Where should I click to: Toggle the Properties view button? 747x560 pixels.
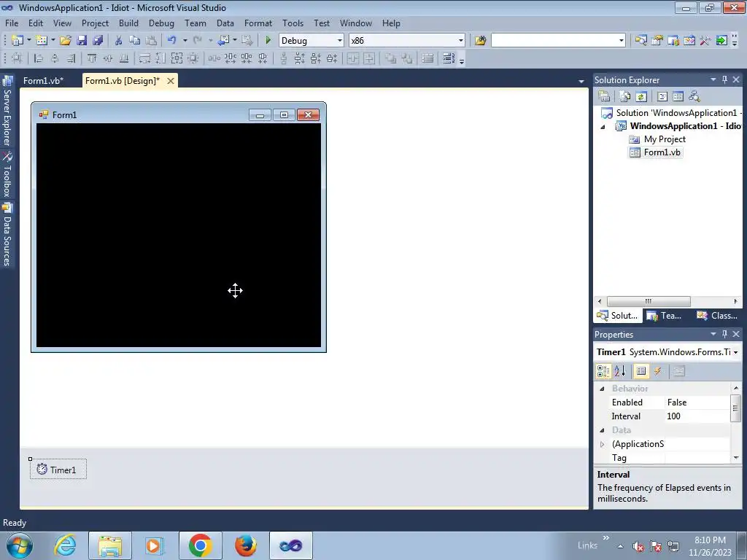click(x=641, y=371)
